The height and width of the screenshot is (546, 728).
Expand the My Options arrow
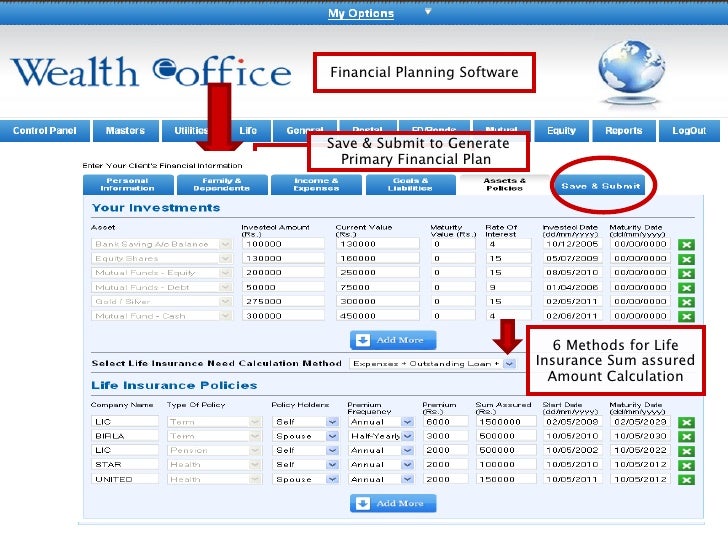428,12
